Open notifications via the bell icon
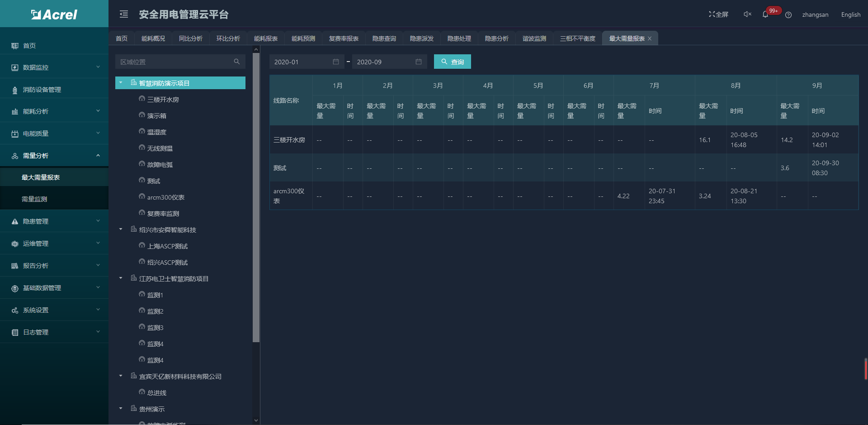The width and height of the screenshot is (868, 425). click(765, 14)
